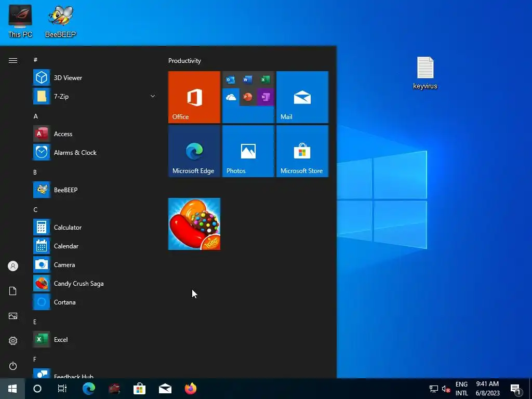Launch the Camera app
The image size is (532, 399).
[95, 264]
